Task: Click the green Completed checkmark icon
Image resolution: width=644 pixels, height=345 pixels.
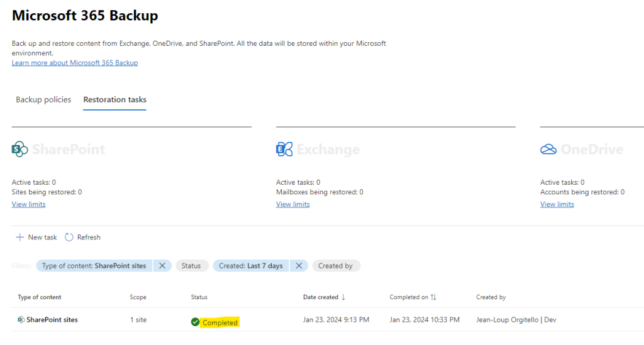Action: (195, 322)
